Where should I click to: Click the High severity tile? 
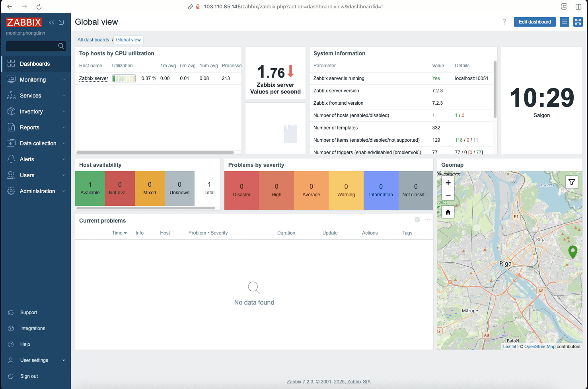click(276, 191)
